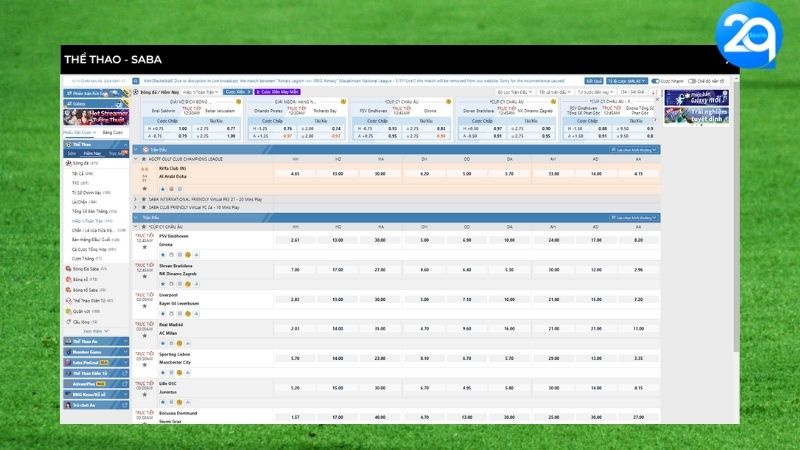Screen dimensions: 800x450
Task: Close the featured match cards strip
Action: coord(657,99)
